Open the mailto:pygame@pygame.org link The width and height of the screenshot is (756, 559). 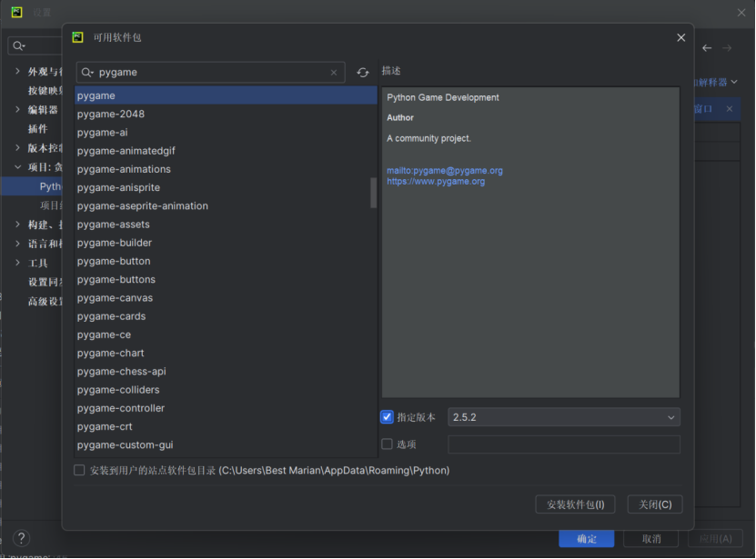click(x=445, y=171)
